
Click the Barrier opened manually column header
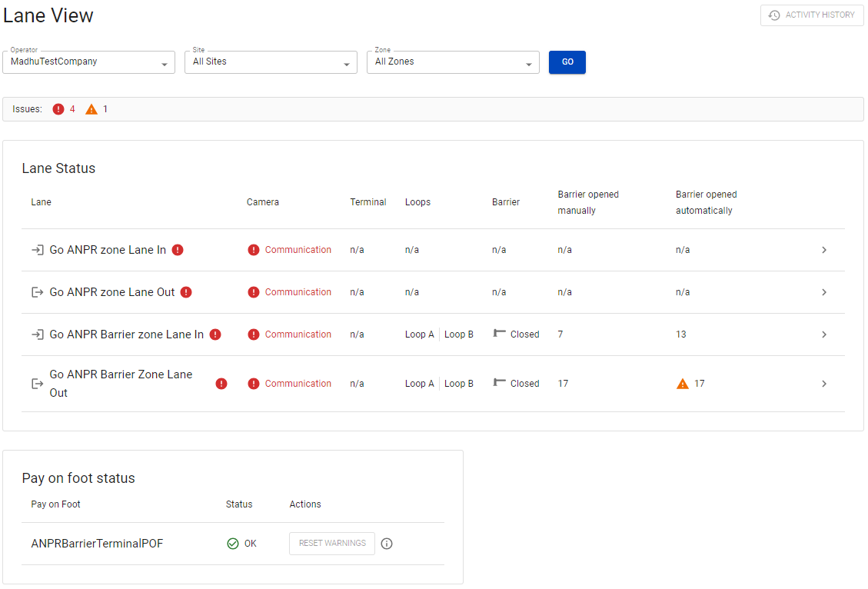588,202
